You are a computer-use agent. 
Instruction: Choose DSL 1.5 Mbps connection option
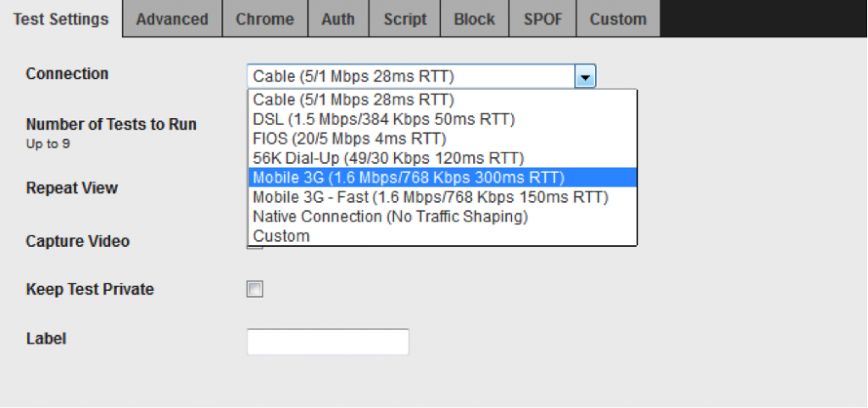click(442, 119)
